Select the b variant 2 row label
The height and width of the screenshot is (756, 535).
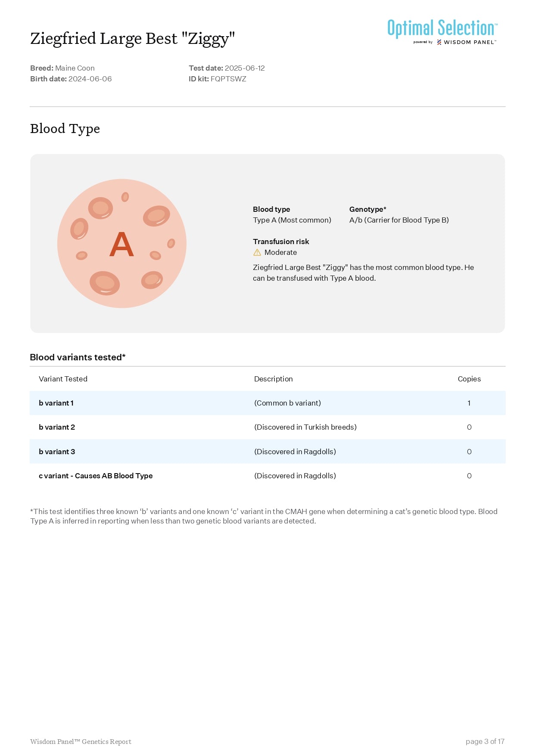tap(57, 428)
